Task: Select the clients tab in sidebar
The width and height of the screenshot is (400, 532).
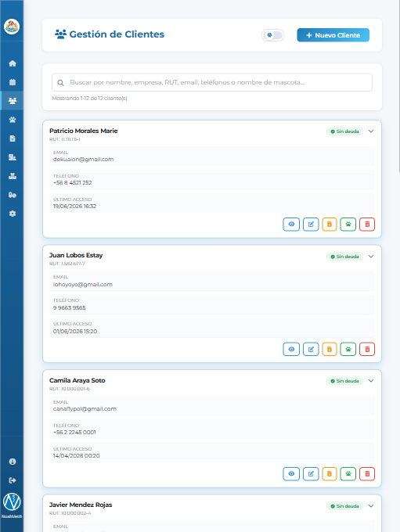Action: click(x=13, y=101)
